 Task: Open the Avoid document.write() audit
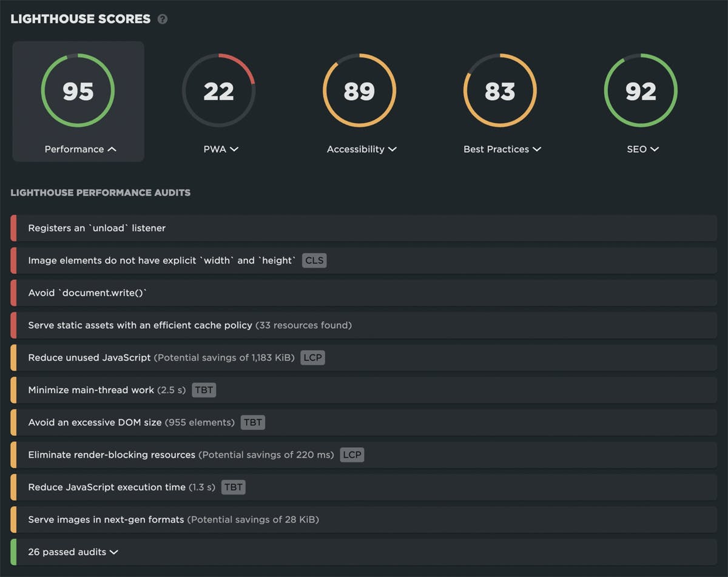coord(88,293)
